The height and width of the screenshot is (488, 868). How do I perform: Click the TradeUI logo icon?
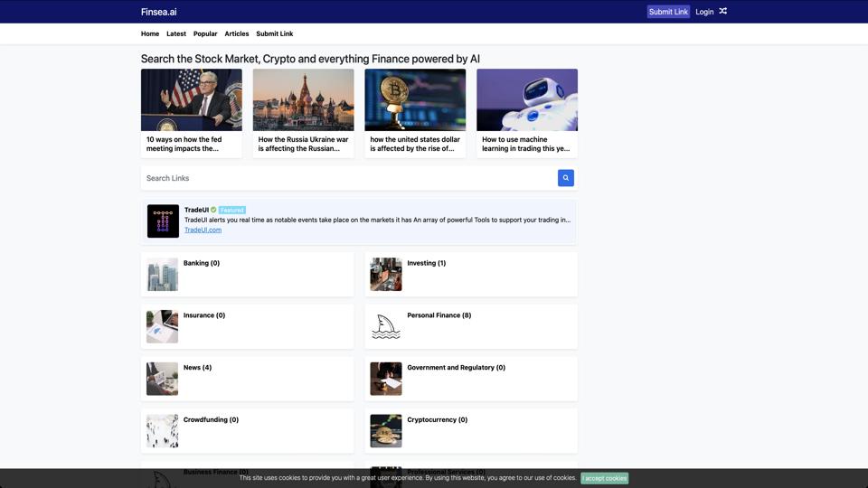click(x=163, y=221)
